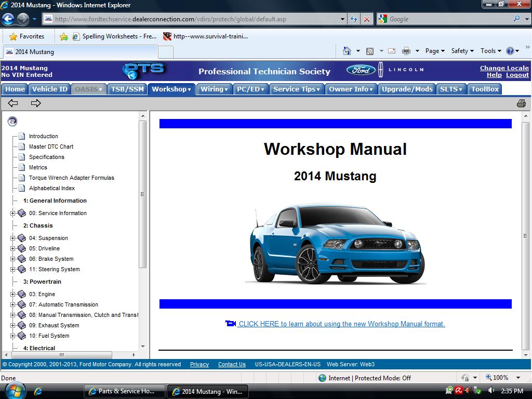Click the Read Mail icon in command bar
The image size is (532, 399).
pyautogui.click(x=392, y=51)
